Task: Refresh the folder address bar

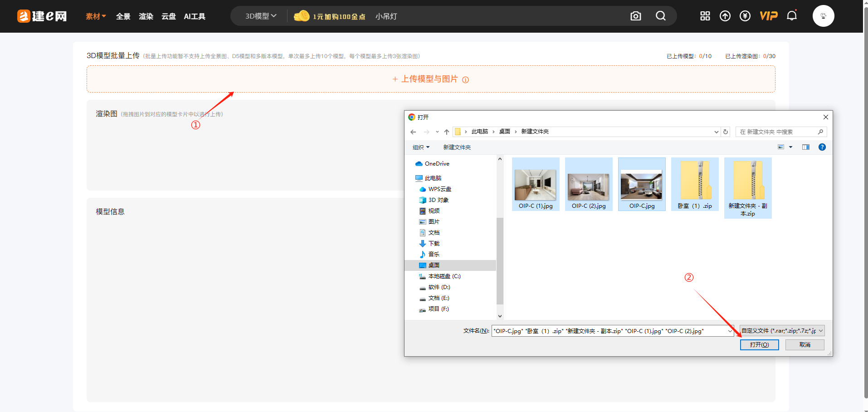Action: click(726, 132)
